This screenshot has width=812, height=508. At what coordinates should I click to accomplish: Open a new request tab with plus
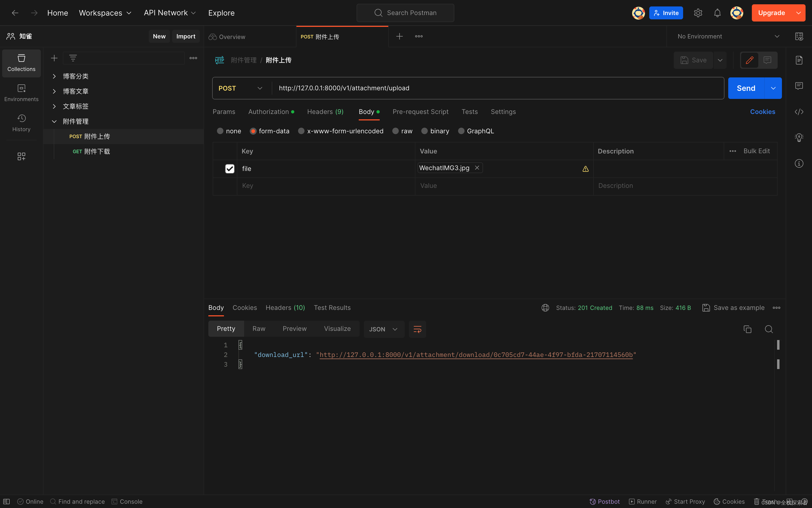click(399, 36)
